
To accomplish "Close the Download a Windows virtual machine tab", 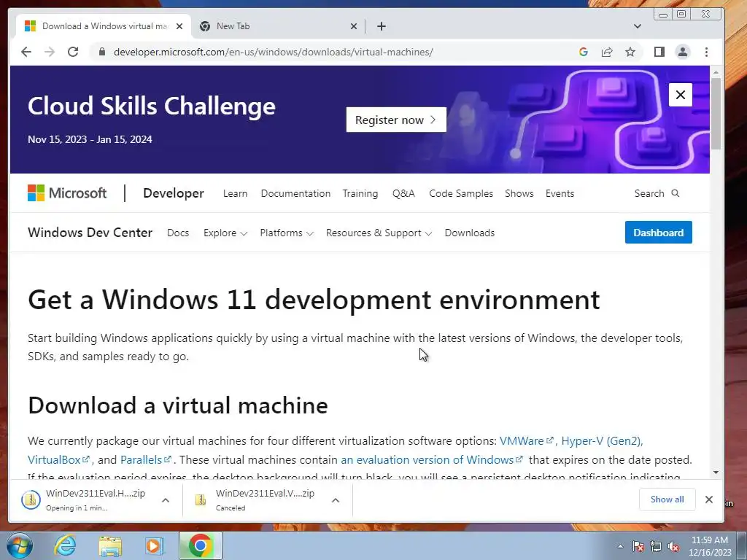I will (x=179, y=26).
